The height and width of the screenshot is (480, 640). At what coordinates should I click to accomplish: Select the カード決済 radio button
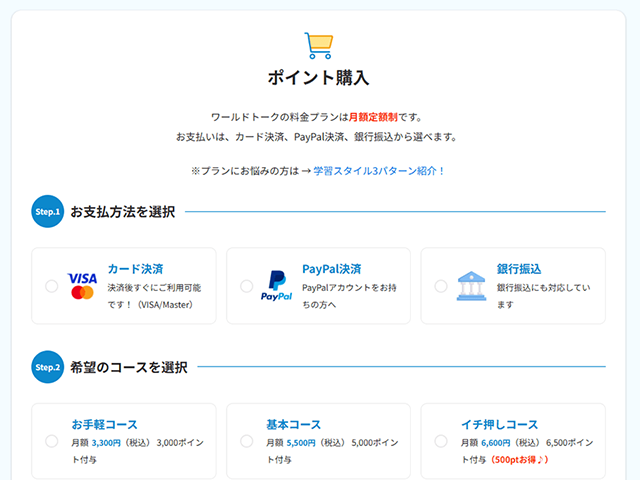tap(51, 286)
